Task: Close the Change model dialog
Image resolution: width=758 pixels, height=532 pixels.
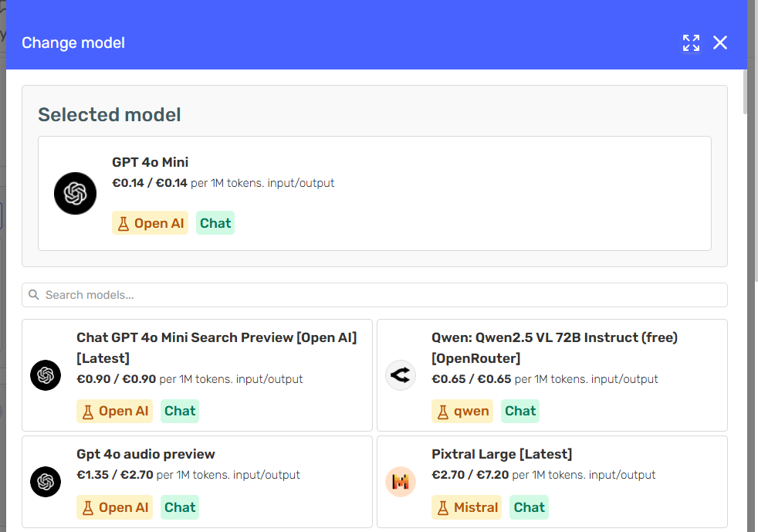Action: pos(720,42)
